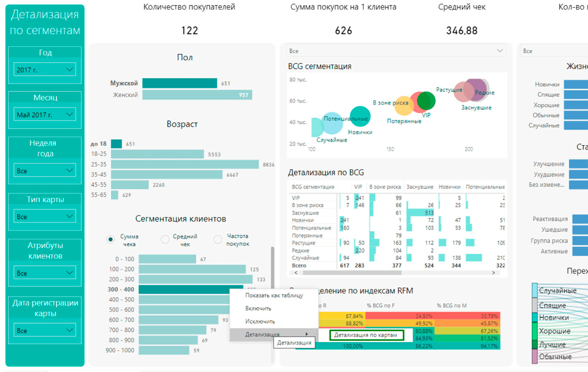Click the Новички color swatch in Sankey legend
588x372 pixels.
point(535,317)
